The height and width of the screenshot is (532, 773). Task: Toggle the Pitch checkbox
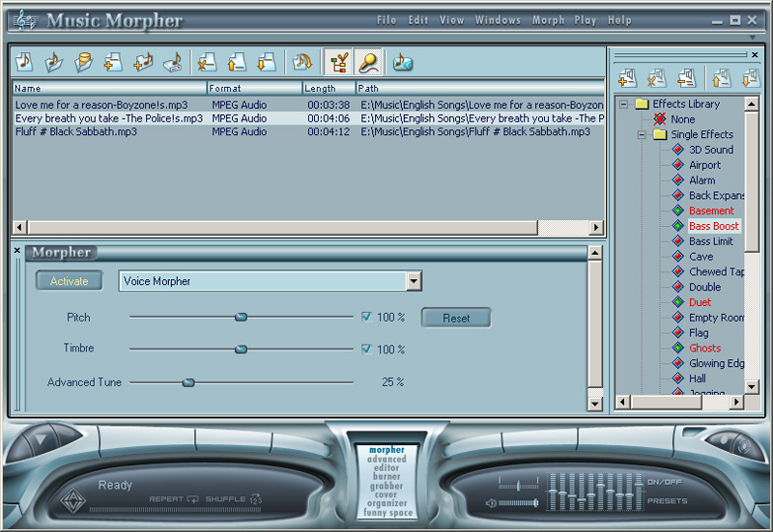pos(366,317)
